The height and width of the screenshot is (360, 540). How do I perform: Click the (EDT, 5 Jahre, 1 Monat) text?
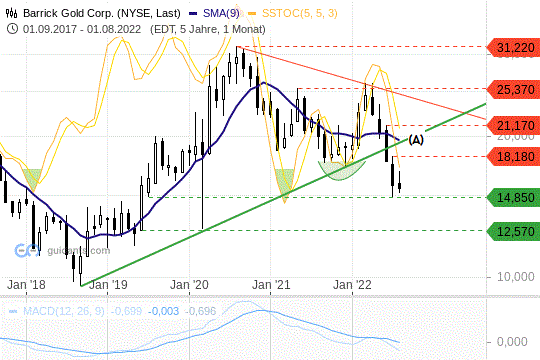pyautogui.click(x=208, y=29)
